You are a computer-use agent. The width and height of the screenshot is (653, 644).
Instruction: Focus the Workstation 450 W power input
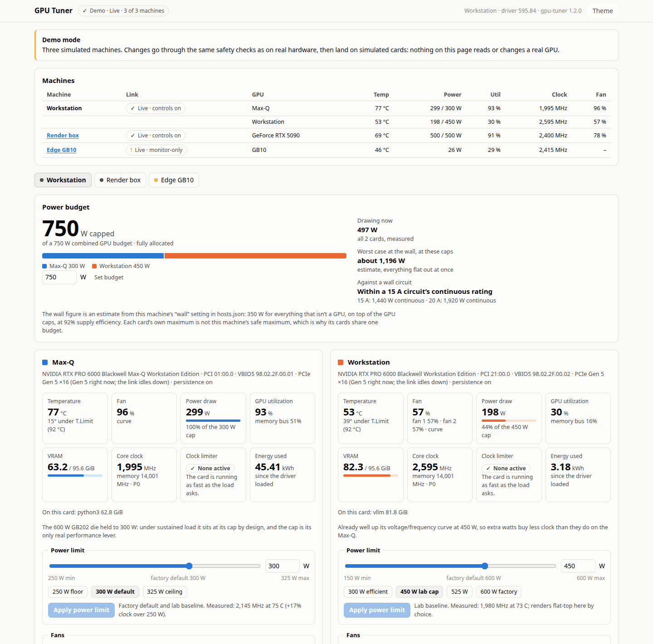point(578,566)
